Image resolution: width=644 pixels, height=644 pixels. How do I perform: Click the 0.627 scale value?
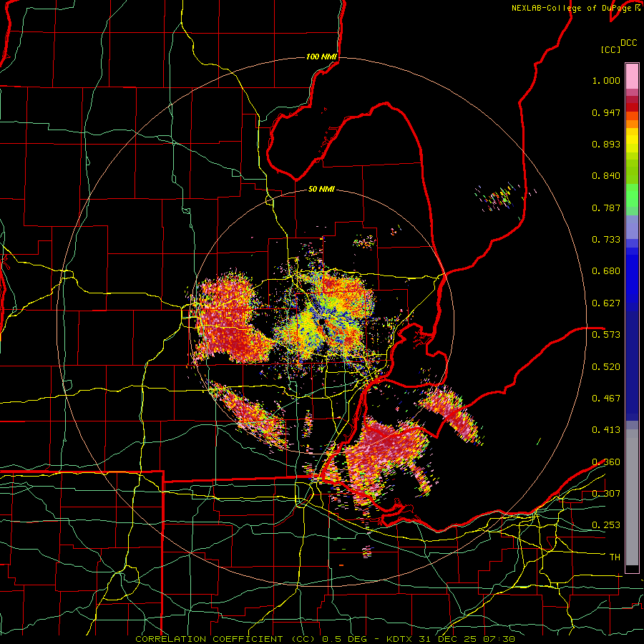coord(606,303)
